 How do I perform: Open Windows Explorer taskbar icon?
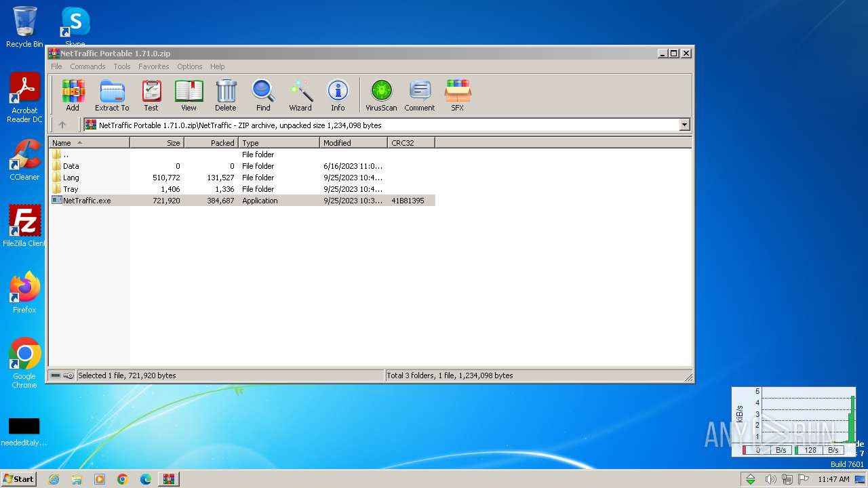click(77, 479)
